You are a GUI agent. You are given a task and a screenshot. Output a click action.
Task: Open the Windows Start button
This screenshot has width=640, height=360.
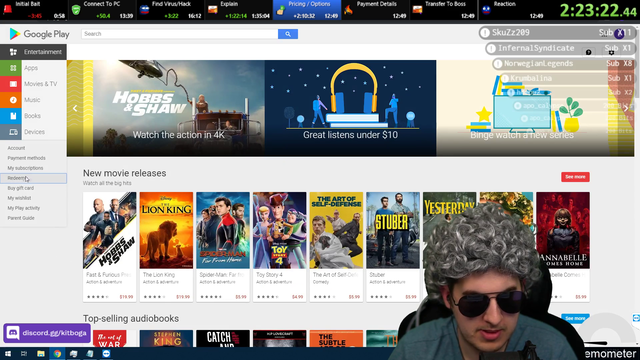coord(7,353)
